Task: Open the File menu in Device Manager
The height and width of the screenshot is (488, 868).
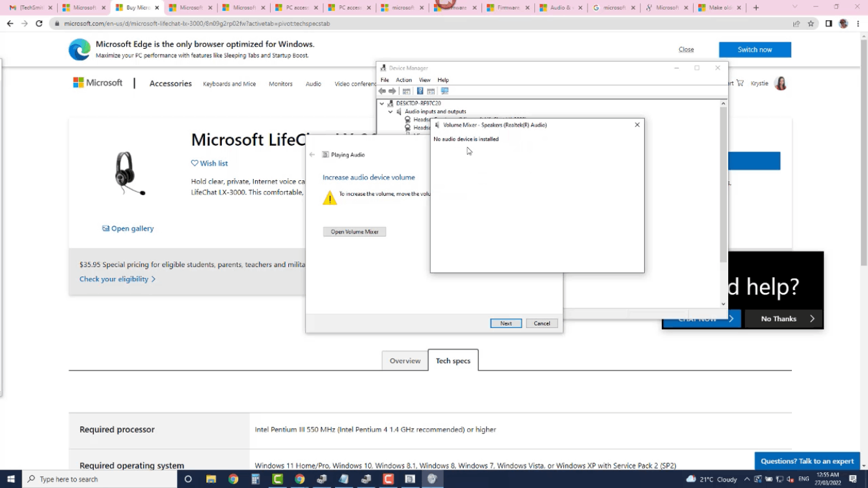Action: coord(385,80)
